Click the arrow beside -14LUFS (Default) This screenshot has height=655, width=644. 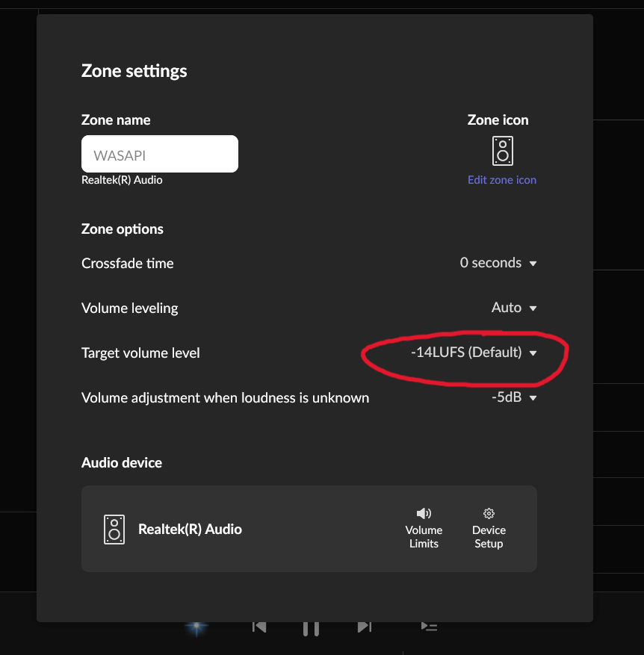(533, 353)
